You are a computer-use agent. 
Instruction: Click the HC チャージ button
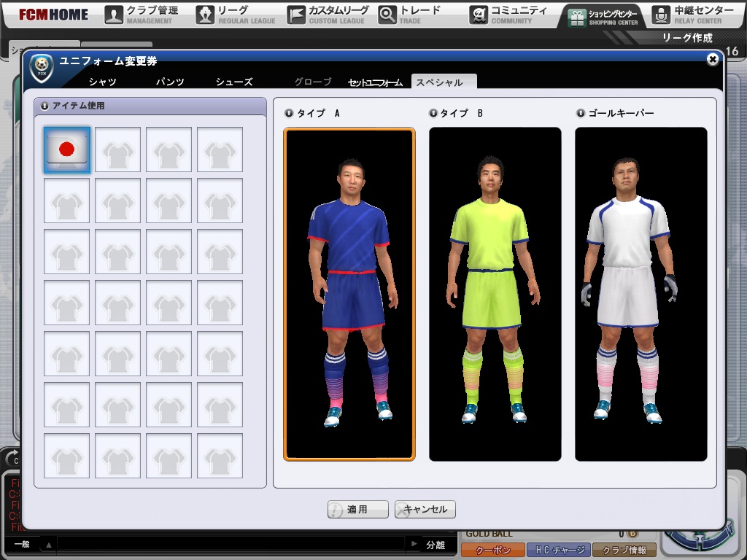click(559, 550)
